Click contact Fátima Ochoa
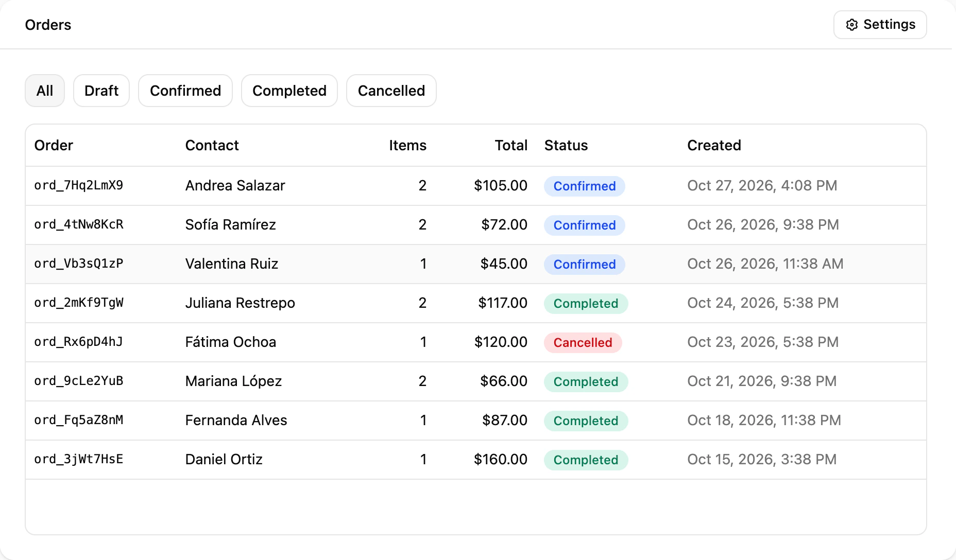The height and width of the screenshot is (560, 956). point(231,342)
